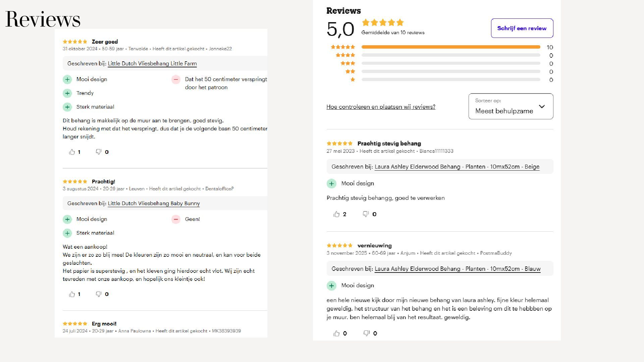644x362 pixels.
Task: Thumbs down the 'Prachtig!' review
Action: [99, 294]
